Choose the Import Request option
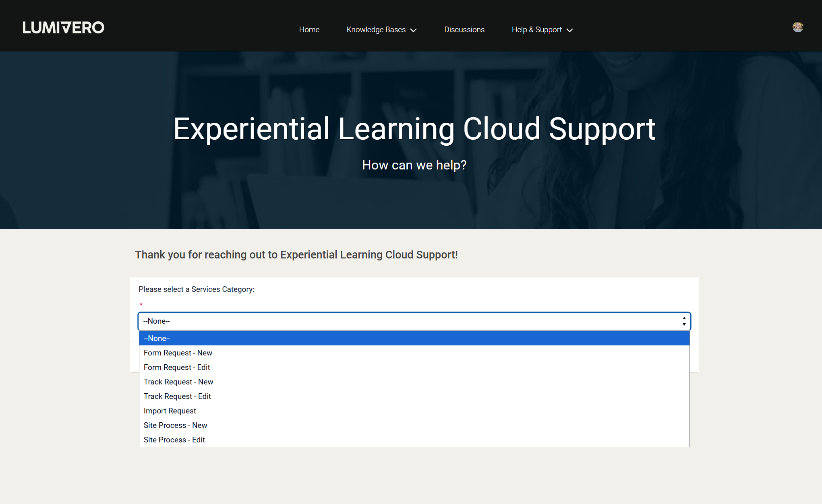This screenshot has width=822, height=504. (414, 411)
